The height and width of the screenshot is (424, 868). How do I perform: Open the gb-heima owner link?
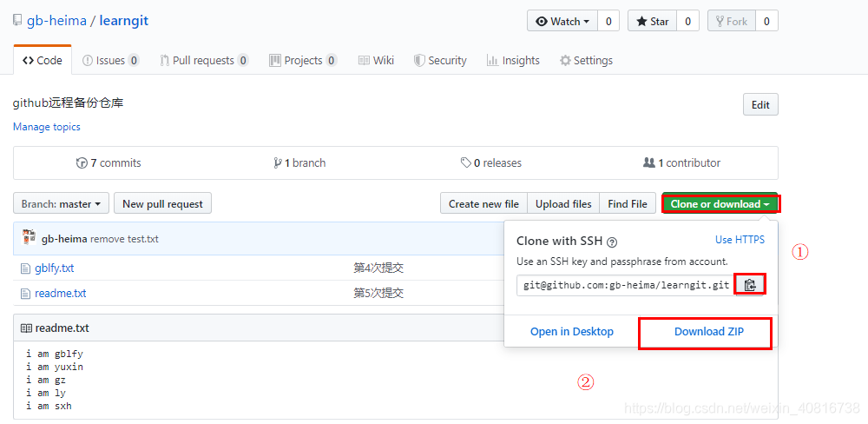56,21
